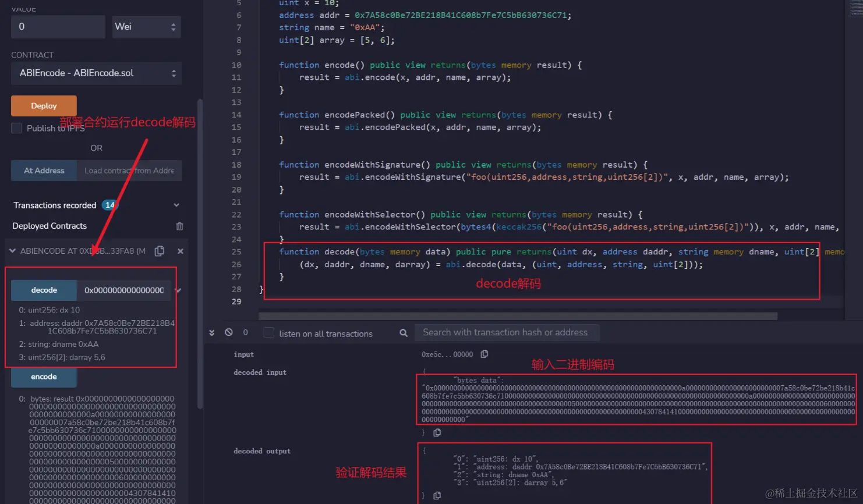The width and height of the screenshot is (863, 504).
Task: Click the 'function encodeWithSelector()' code line
Action: tap(461, 215)
